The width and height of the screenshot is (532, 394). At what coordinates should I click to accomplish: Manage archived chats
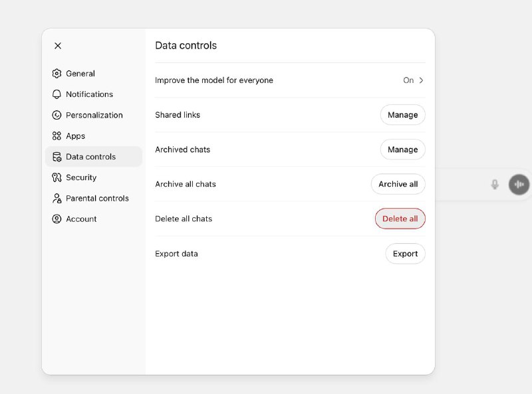pos(402,149)
